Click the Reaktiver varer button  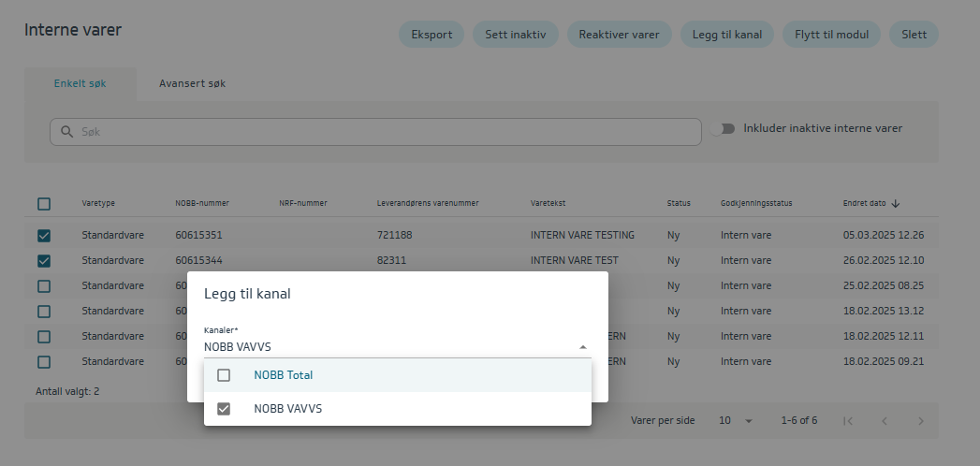click(619, 35)
